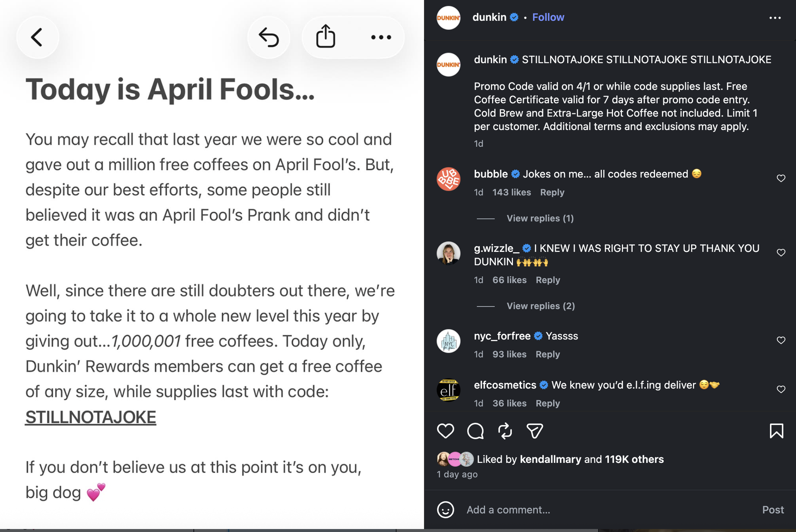Image resolution: width=796 pixels, height=532 pixels.
Task: Click the back chevron arrow
Action: (x=37, y=37)
